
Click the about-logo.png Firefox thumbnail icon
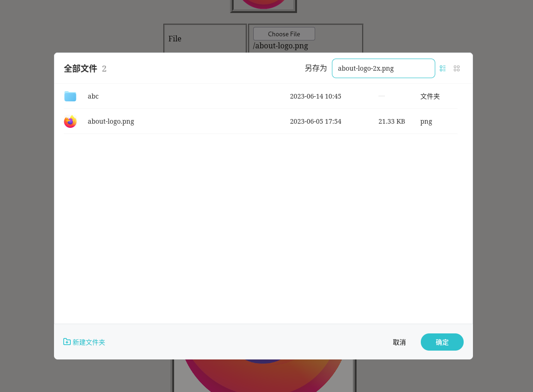(x=70, y=121)
